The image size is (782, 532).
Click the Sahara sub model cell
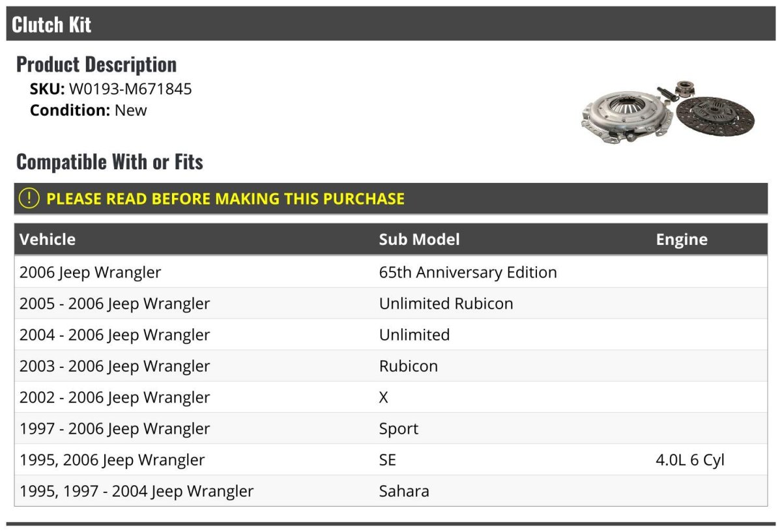click(404, 491)
